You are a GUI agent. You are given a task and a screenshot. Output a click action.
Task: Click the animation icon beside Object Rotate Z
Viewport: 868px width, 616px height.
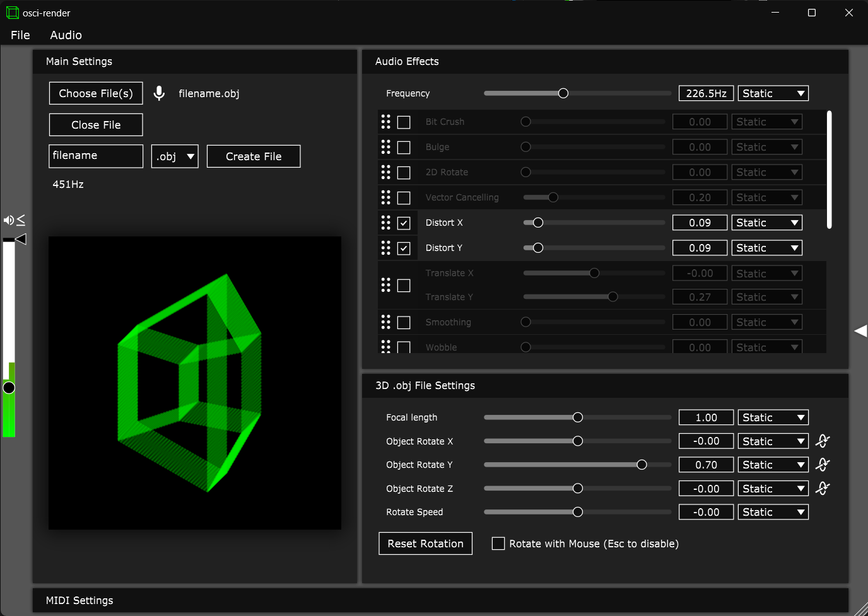point(823,489)
